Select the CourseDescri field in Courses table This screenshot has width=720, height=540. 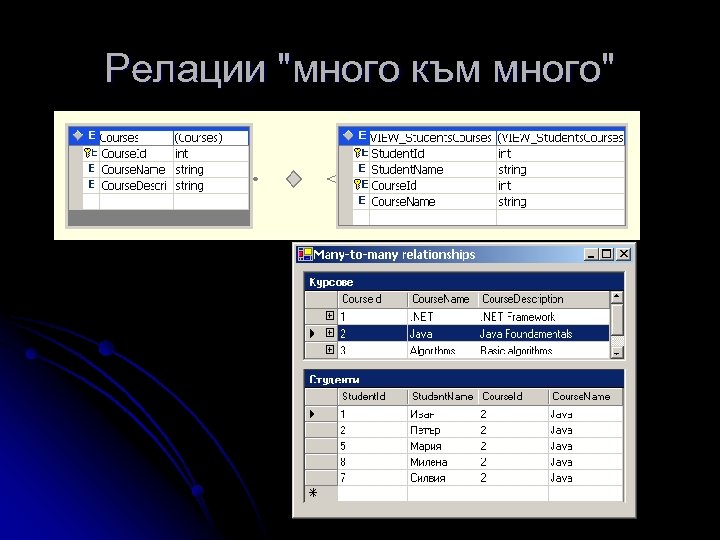pos(136,185)
